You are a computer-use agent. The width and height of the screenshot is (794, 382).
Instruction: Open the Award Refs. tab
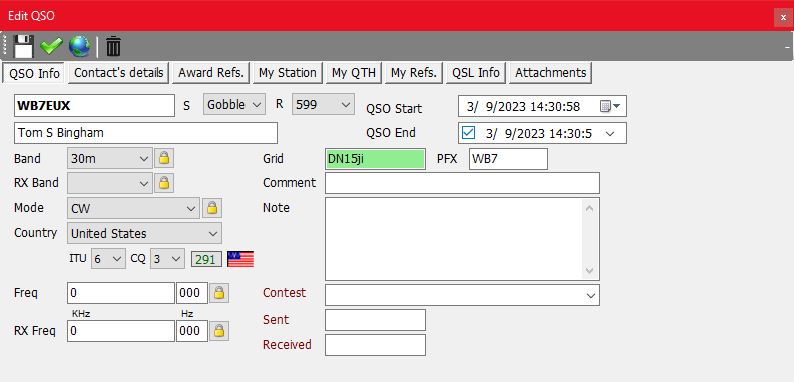click(211, 72)
